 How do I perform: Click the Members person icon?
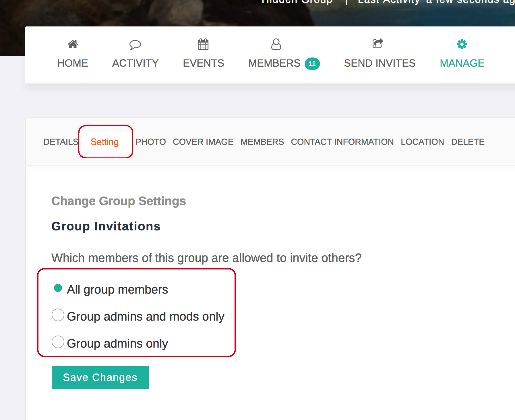coord(276,44)
